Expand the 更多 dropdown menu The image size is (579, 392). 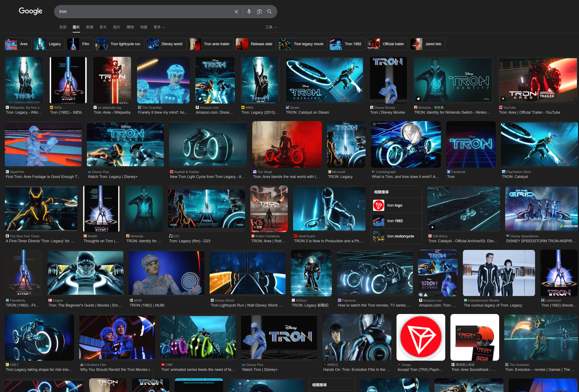coord(159,27)
